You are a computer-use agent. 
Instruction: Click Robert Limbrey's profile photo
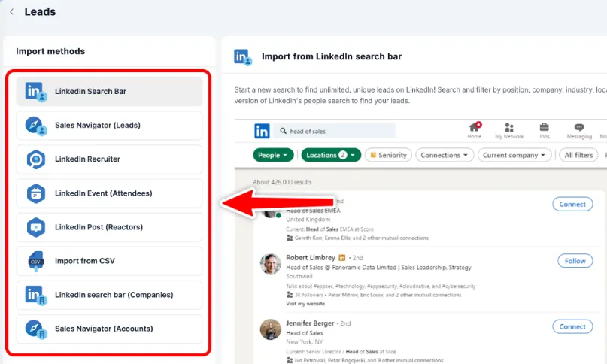click(x=270, y=264)
